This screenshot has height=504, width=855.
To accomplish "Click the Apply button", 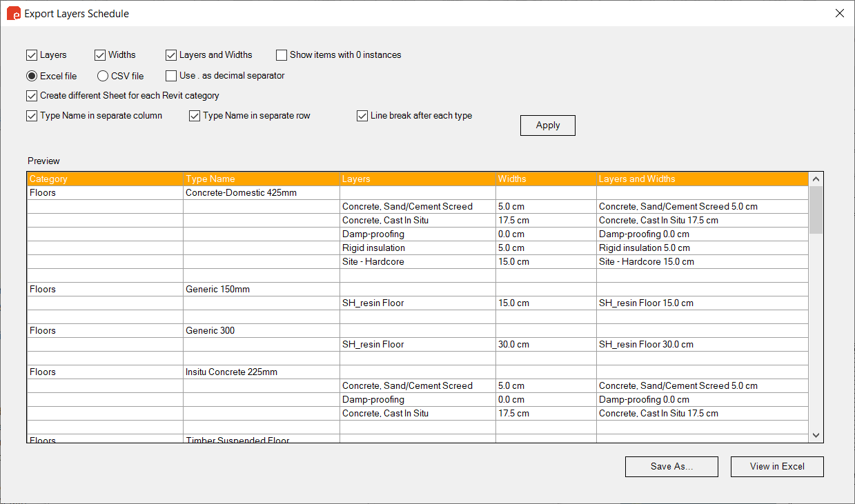I will pos(548,125).
